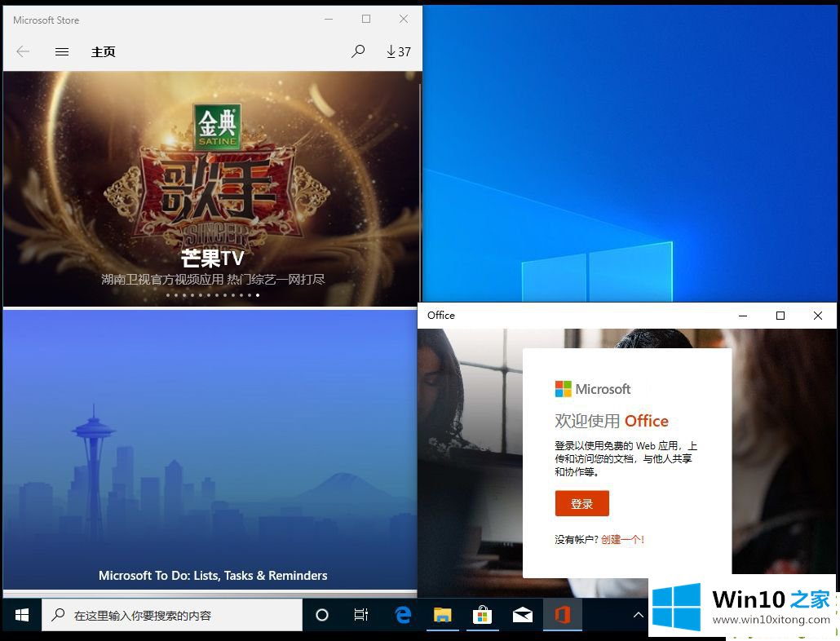Open Cortana from the taskbar
Screen dimensions: 840x641
(x=322, y=615)
